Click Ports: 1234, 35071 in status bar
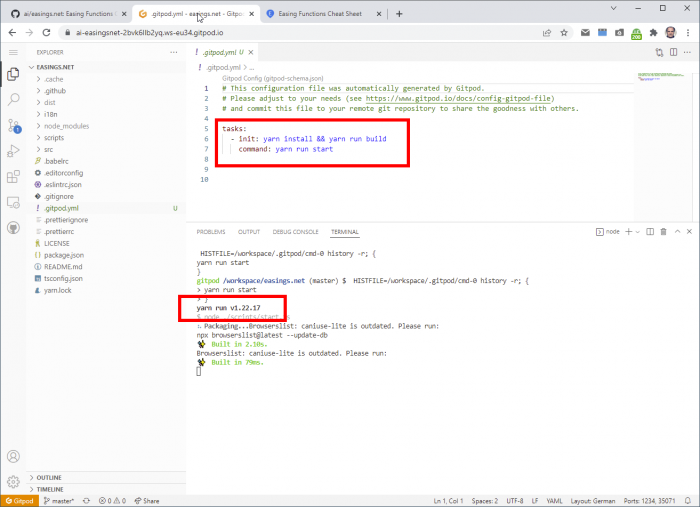 point(649,501)
